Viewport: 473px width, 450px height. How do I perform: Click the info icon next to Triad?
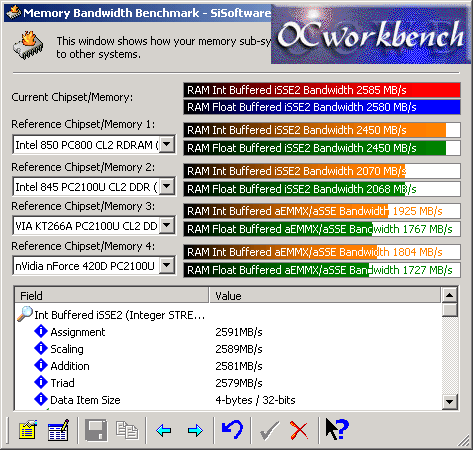coord(41,382)
